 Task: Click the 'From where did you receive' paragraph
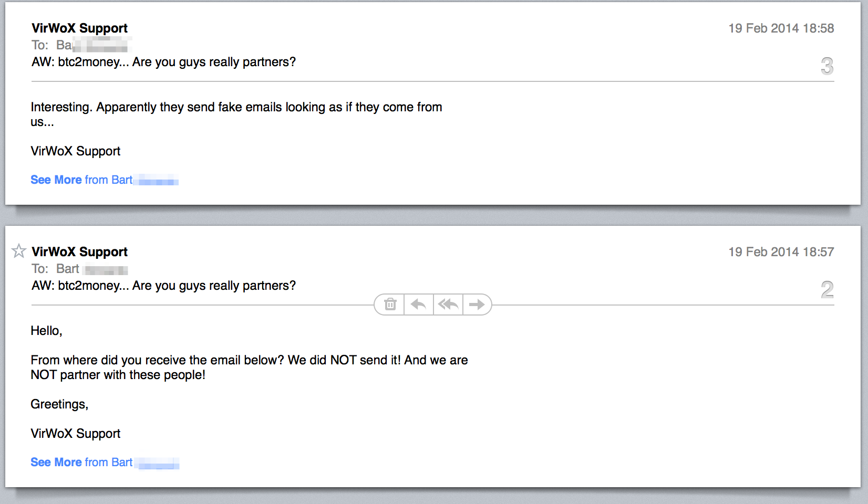point(249,361)
